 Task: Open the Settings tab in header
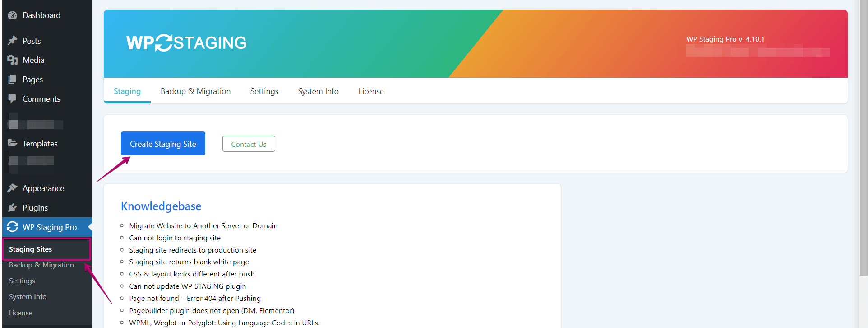(264, 91)
